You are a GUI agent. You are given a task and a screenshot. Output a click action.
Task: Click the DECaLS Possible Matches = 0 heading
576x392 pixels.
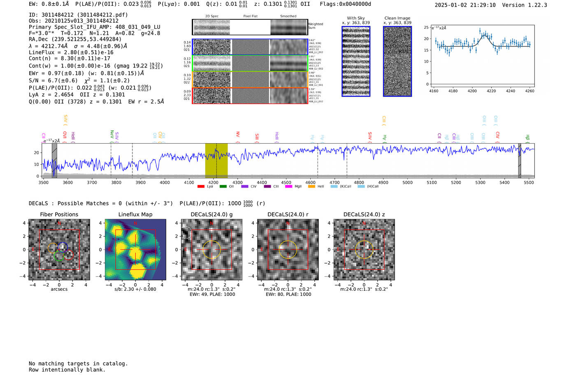click(101, 203)
